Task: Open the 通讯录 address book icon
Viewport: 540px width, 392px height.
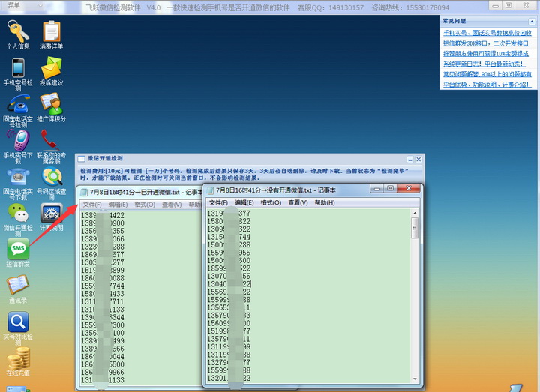Action: pos(17,286)
